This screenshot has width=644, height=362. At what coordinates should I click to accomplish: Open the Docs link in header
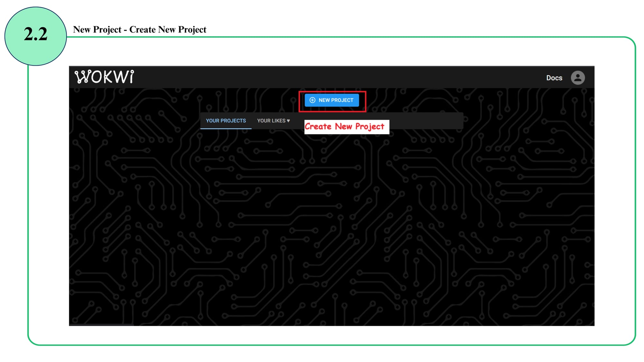pyautogui.click(x=554, y=78)
